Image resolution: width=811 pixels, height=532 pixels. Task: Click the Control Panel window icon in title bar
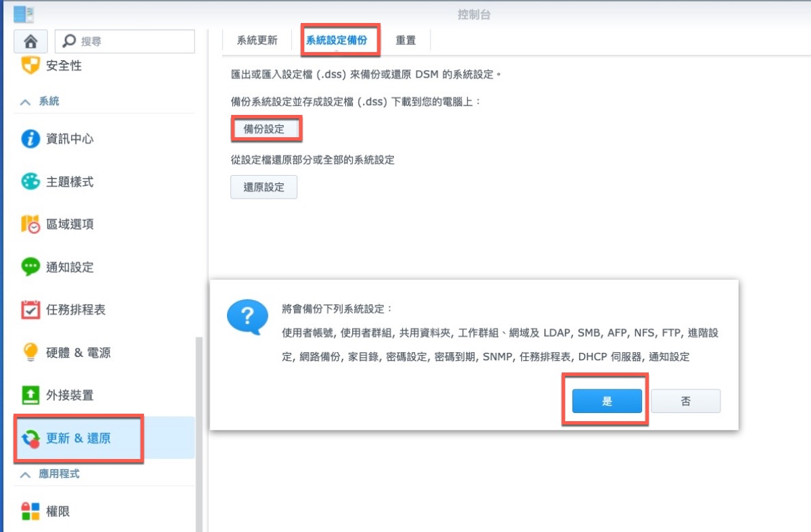click(x=24, y=13)
